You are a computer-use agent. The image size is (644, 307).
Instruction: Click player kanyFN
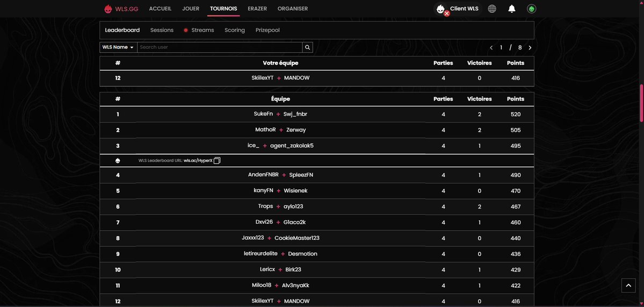263,191
